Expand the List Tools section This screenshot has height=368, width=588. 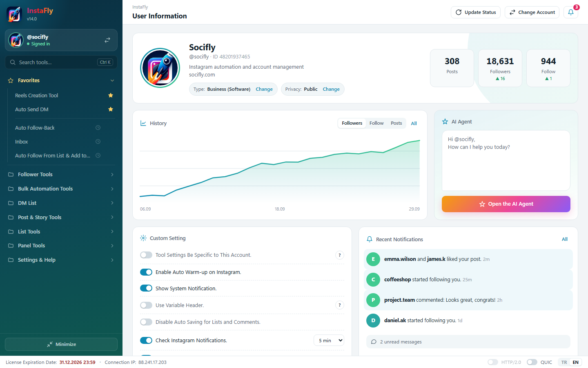61,231
